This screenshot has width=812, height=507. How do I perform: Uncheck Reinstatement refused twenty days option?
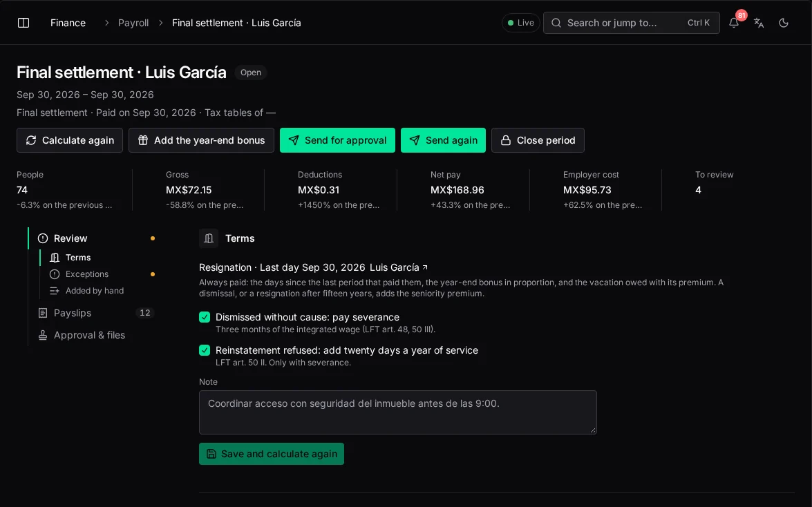tap(205, 350)
